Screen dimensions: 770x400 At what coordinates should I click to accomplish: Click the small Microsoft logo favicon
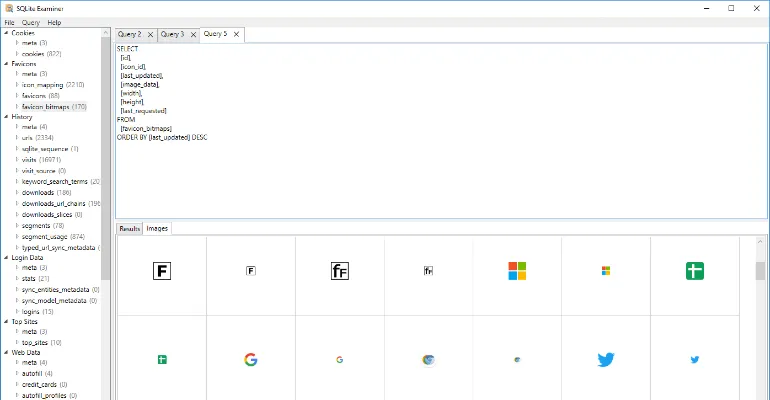606,271
